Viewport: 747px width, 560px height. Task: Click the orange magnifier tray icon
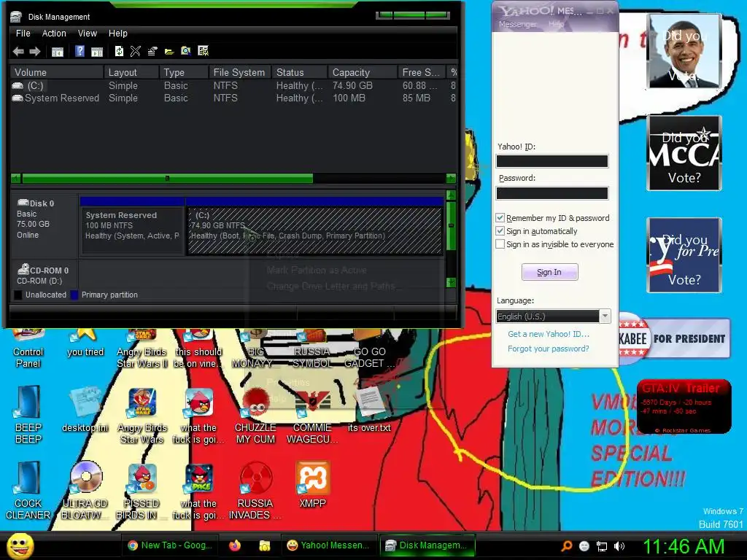coord(566,546)
